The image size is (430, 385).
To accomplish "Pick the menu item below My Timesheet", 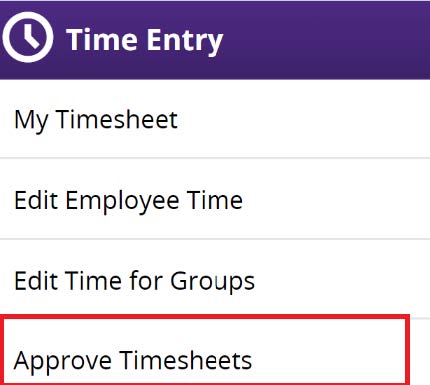I will click(x=215, y=199).
